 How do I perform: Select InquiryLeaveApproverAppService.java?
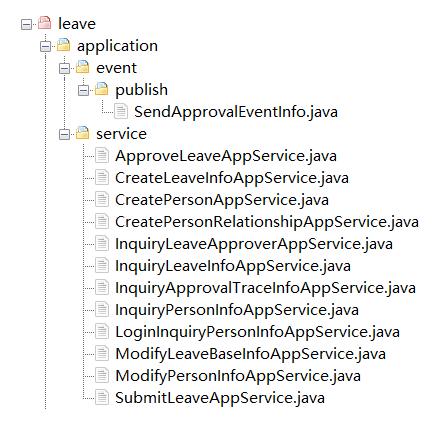click(x=254, y=244)
